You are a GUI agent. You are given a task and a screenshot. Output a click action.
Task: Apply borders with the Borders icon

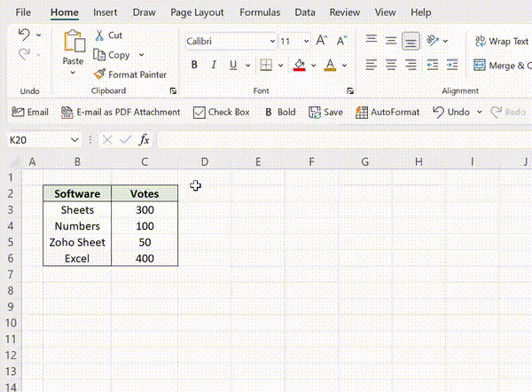(266, 65)
